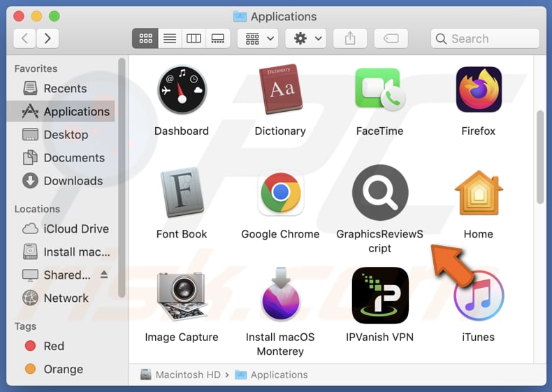Filter by the Orange tag

point(61,369)
